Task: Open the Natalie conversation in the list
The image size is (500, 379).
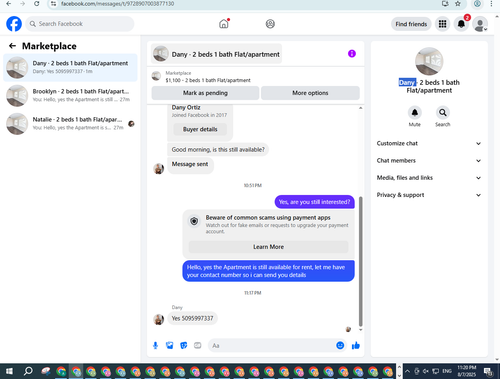Action: pos(70,124)
